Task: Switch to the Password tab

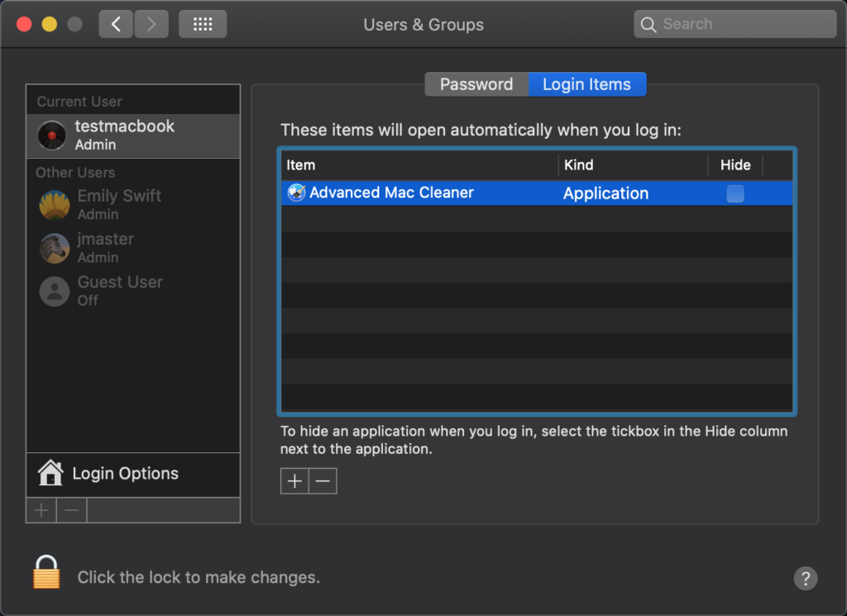Action: point(476,84)
